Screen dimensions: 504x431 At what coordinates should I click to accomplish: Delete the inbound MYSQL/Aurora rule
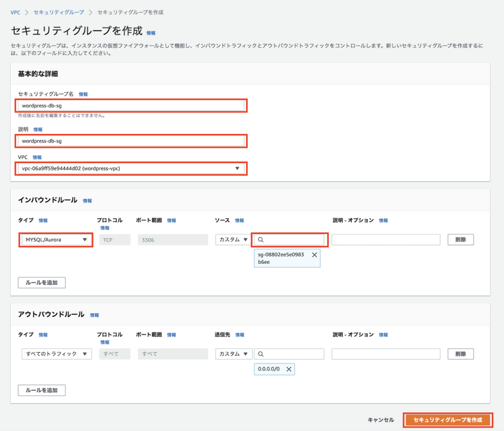click(x=460, y=239)
